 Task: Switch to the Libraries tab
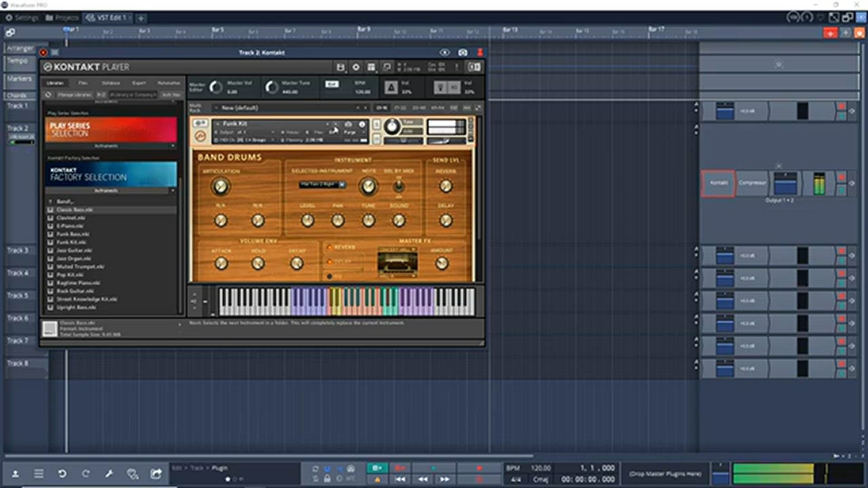click(55, 83)
